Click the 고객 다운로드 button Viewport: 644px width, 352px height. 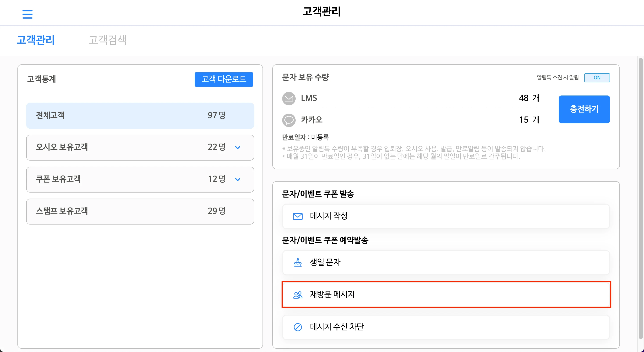tap(224, 79)
